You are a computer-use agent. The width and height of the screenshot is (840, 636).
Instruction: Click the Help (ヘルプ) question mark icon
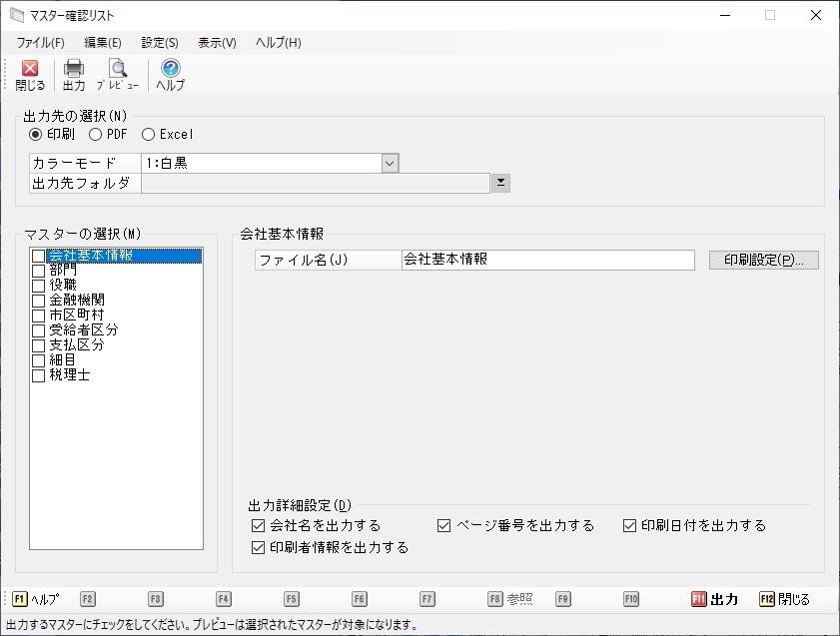pos(170,70)
